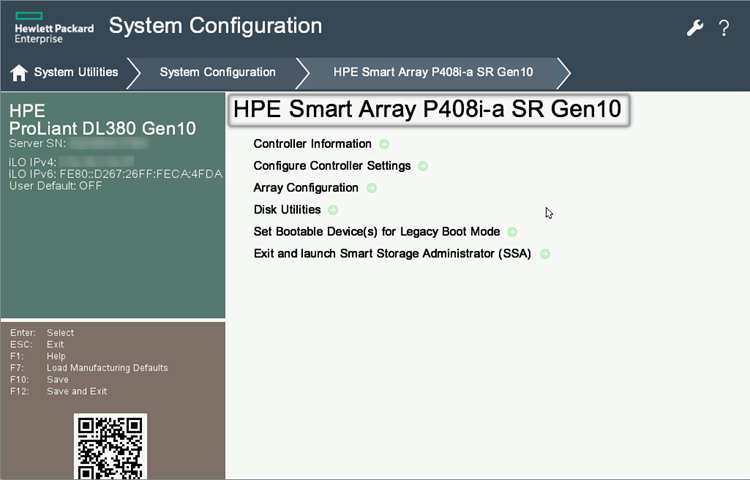Image resolution: width=750 pixels, height=480 pixels.
Task: Click green arrow beside Disk Utilities
Action: click(333, 210)
